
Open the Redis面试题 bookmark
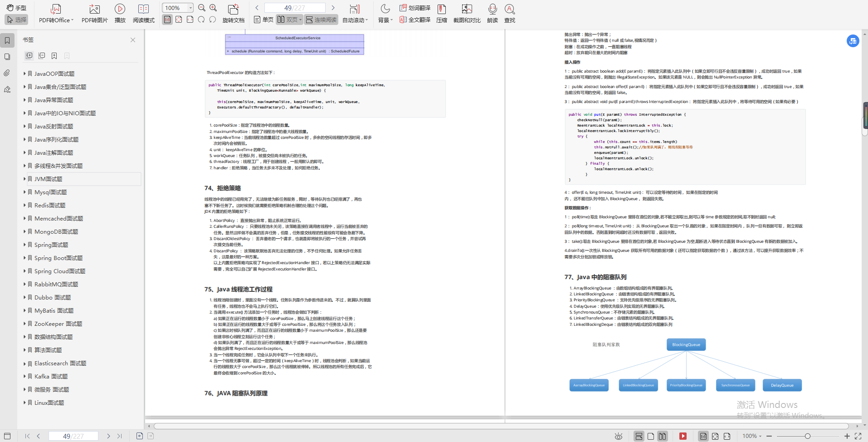pyautogui.click(x=50, y=205)
